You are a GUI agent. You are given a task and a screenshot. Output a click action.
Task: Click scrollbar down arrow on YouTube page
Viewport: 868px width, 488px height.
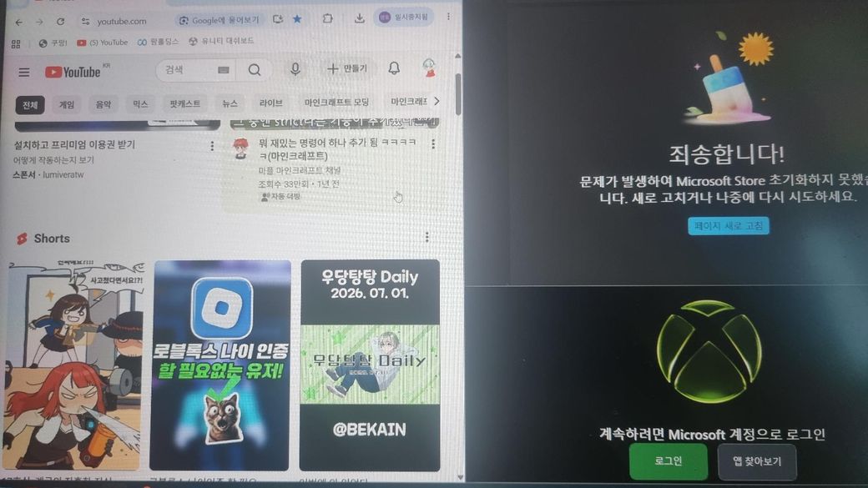(x=460, y=477)
